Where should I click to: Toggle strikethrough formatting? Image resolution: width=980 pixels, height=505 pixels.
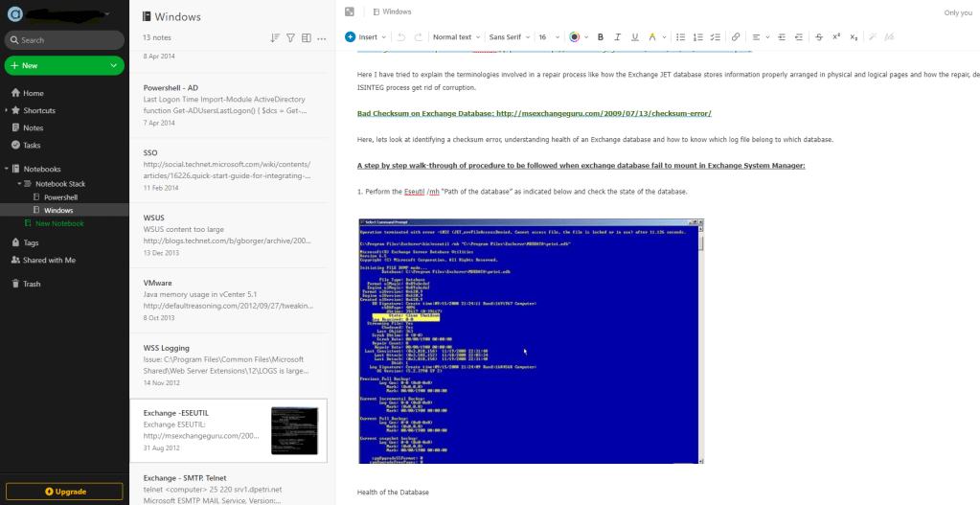coord(819,37)
